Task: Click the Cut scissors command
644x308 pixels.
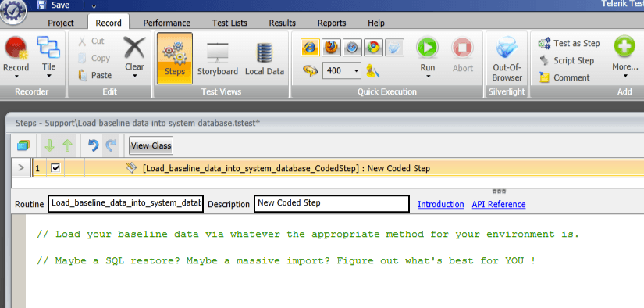Action: 91,41
